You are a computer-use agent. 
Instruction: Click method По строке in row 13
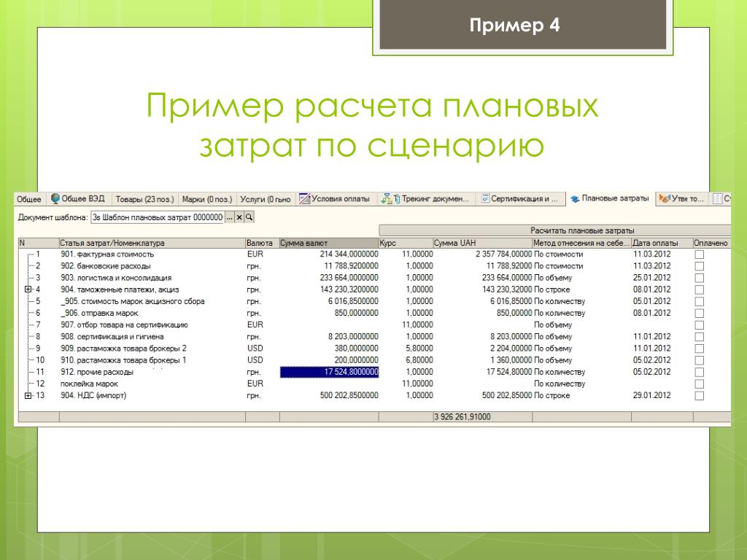tap(551, 395)
